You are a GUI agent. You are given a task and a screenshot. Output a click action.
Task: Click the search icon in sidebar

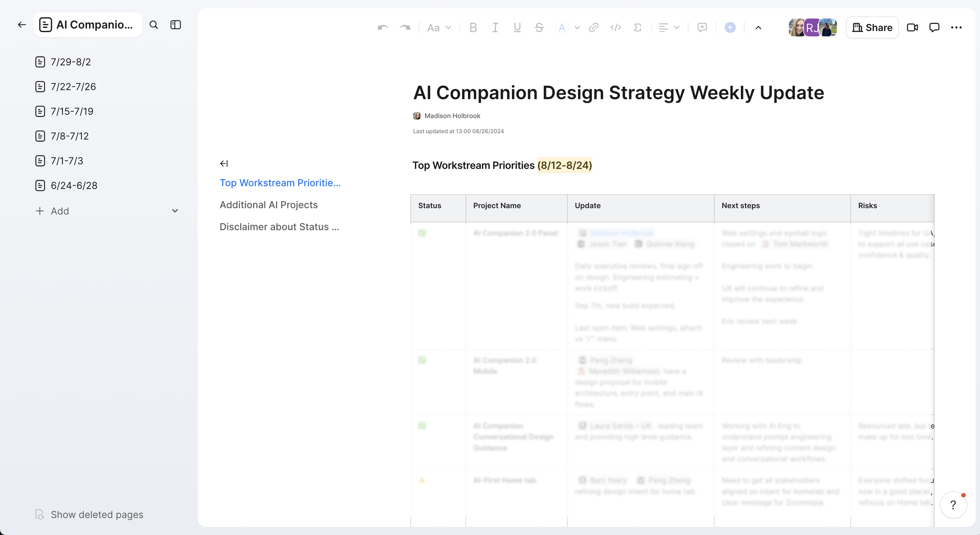154,25
